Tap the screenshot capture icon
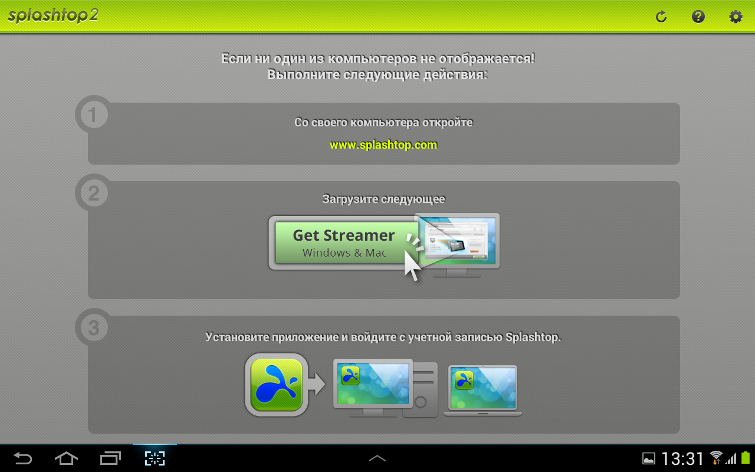Screen dimensions: 755x472 click(155, 458)
